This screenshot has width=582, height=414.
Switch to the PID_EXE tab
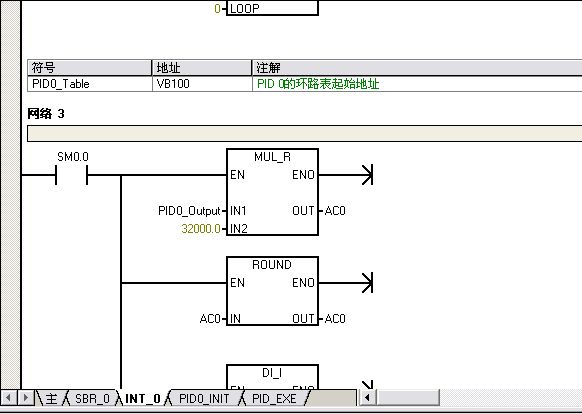pos(274,398)
